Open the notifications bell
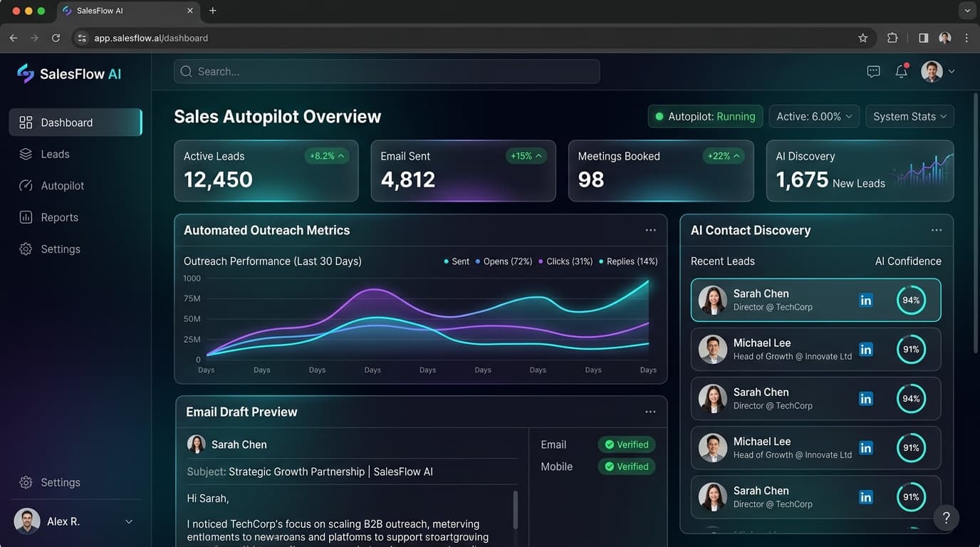Viewport: 980px width, 547px height. (x=902, y=71)
